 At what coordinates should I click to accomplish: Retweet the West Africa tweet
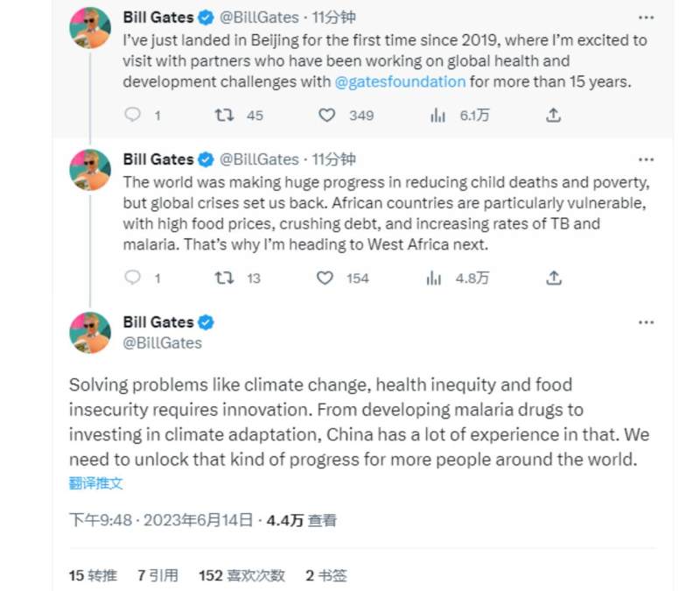223,278
